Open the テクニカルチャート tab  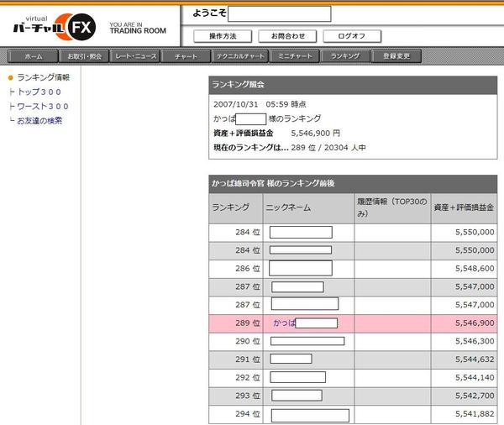239,56
